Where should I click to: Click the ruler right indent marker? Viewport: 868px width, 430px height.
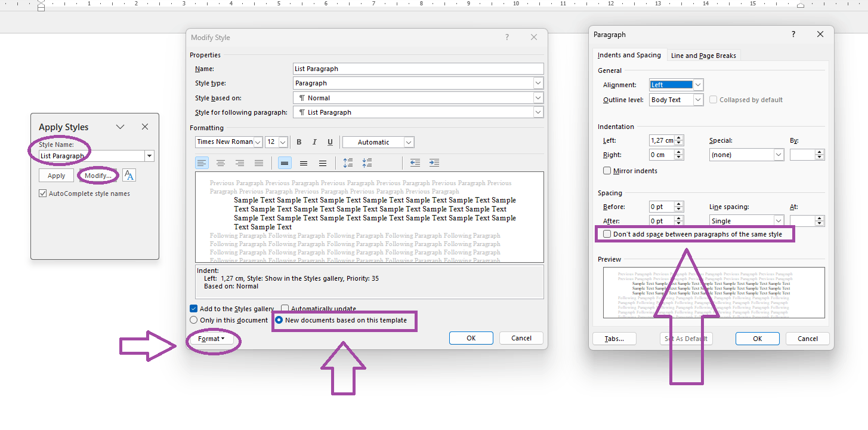click(x=801, y=5)
